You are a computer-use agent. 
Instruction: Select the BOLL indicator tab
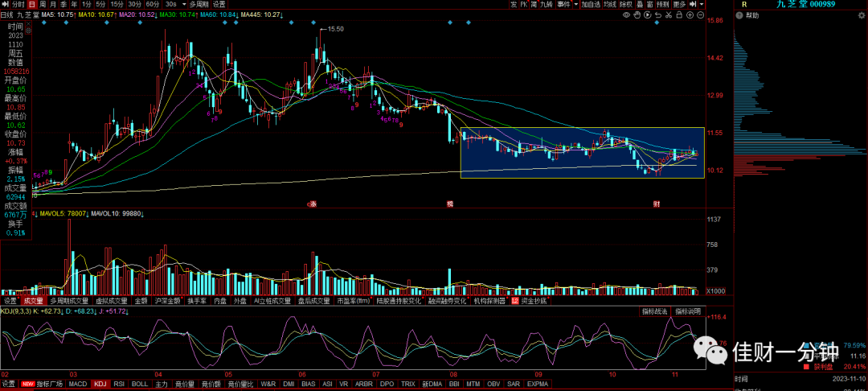click(140, 383)
